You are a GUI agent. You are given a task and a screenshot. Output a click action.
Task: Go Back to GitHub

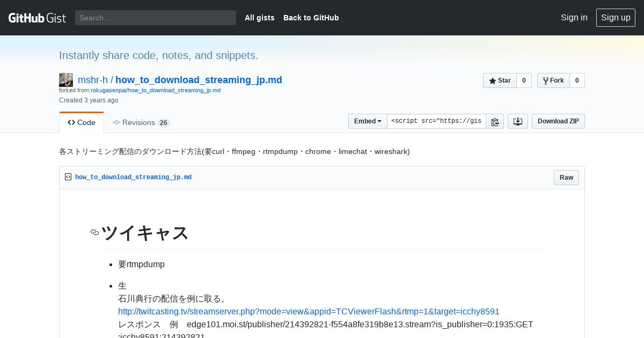tap(311, 18)
